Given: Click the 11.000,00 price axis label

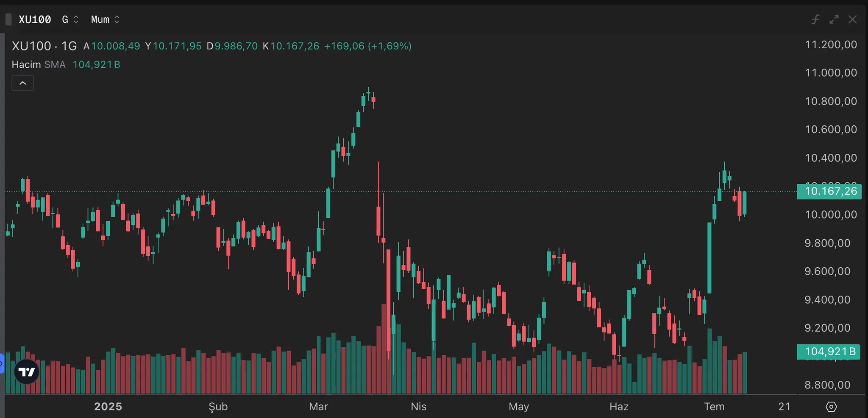Looking at the screenshot, I should pos(831,72).
